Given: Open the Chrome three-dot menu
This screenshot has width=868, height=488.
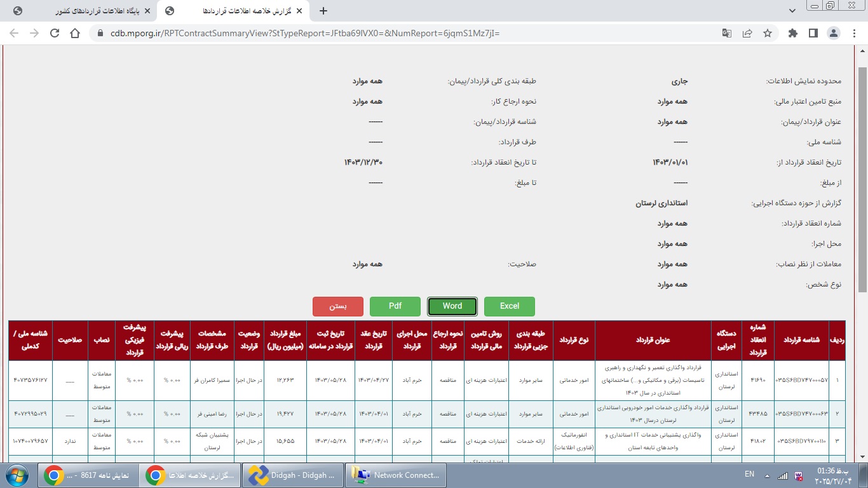Looking at the screenshot, I should pos(853,33).
